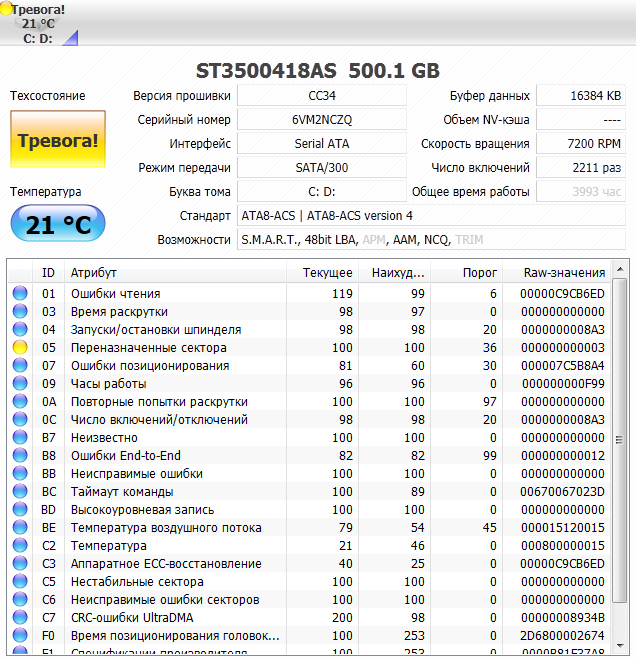The image size is (636, 660).
Task: Click the 16384 KB buffer size field
Action: (x=581, y=96)
